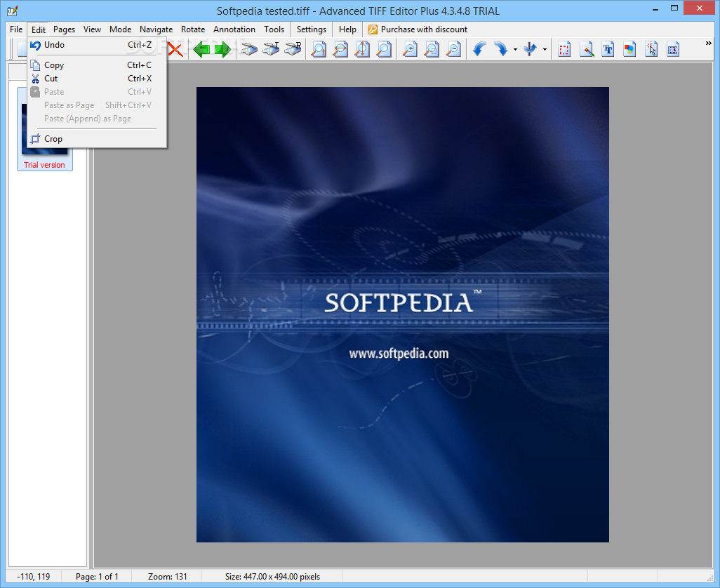Open the Settings menu

(x=312, y=29)
